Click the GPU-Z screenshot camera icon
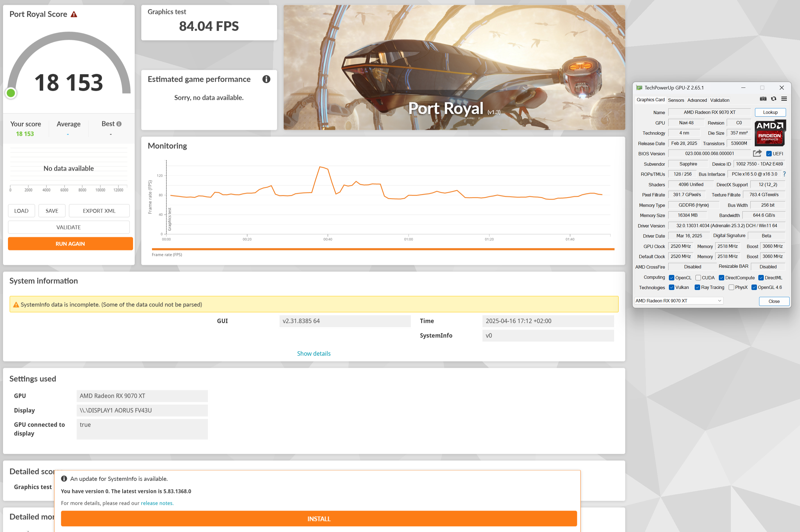800x532 pixels. [x=763, y=99]
